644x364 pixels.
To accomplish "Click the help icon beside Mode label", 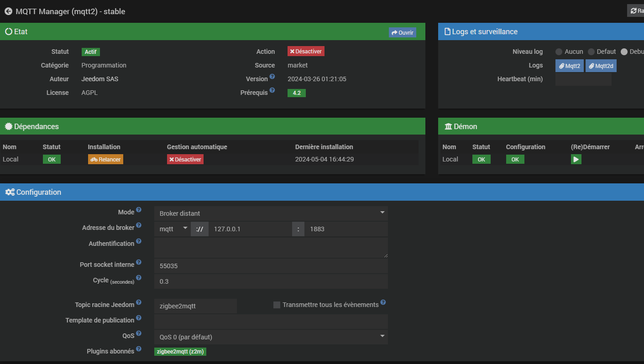I will (139, 210).
